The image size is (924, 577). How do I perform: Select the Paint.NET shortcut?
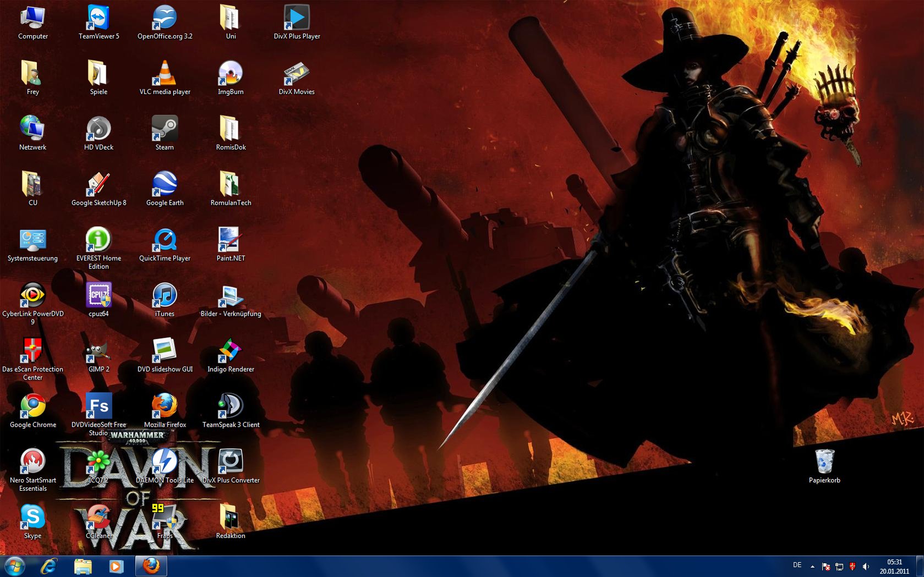point(231,241)
